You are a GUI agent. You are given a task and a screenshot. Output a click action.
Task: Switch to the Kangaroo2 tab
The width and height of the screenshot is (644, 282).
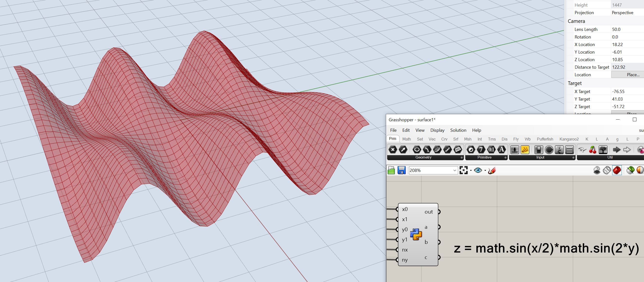click(x=569, y=139)
